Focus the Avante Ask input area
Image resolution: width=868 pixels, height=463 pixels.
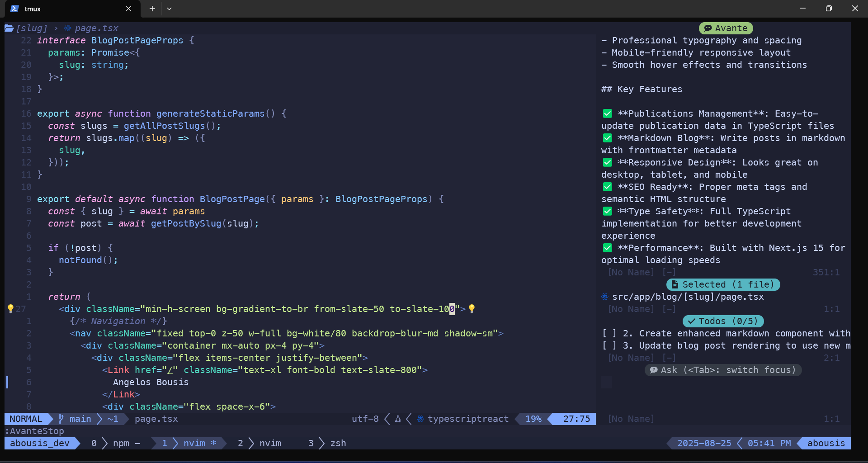723,382
